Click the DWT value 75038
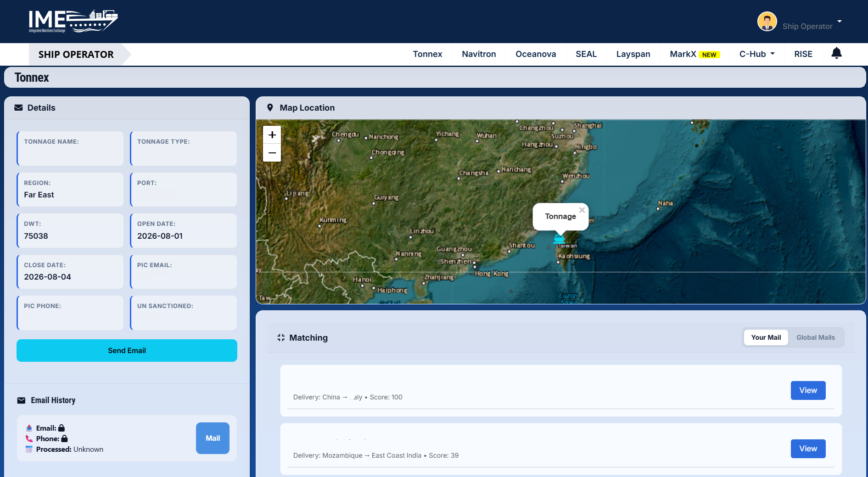 (x=36, y=236)
